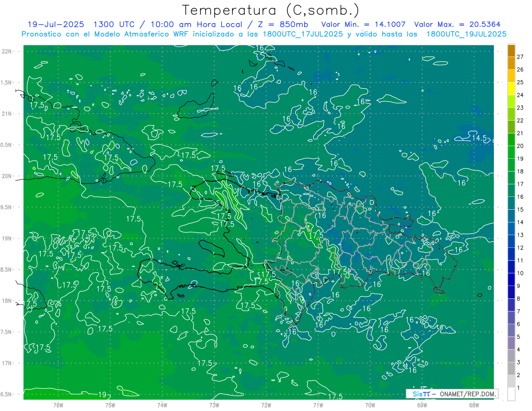Click the "76W" longitude axis label

pos(58,405)
